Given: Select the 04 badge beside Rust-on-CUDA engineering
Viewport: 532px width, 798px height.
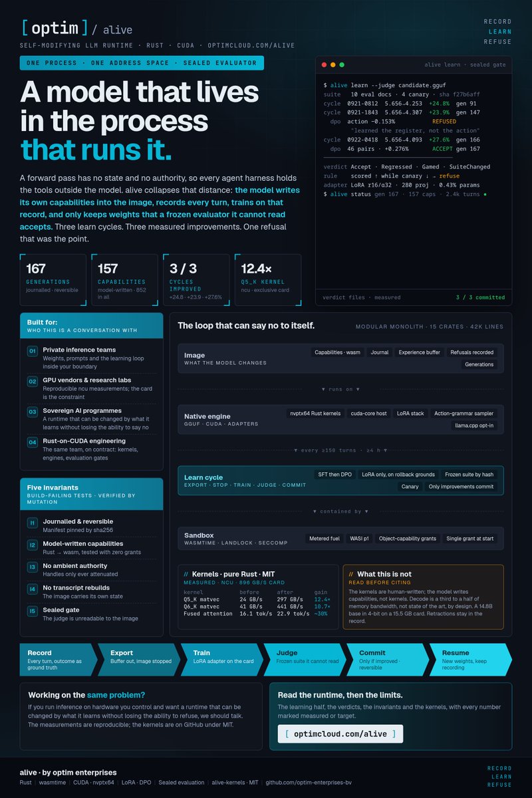Looking at the screenshot, I should point(32,442).
